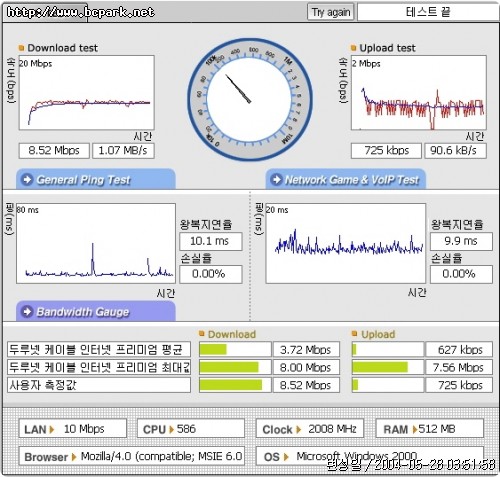
Task: Click the orange bullet beside Upload test
Action: [354, 48]
